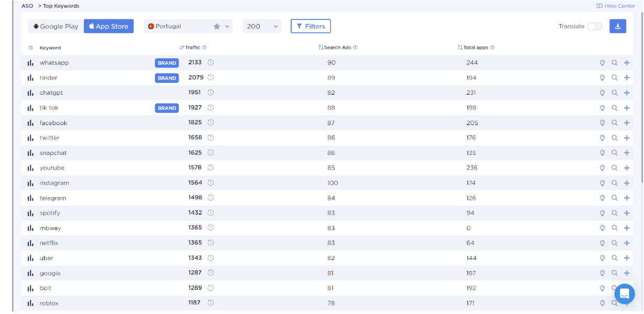Click magnifier search icon for tinder row
This screenshot has width=644, height=314.
pyautogui.click(x=615, y=78)
